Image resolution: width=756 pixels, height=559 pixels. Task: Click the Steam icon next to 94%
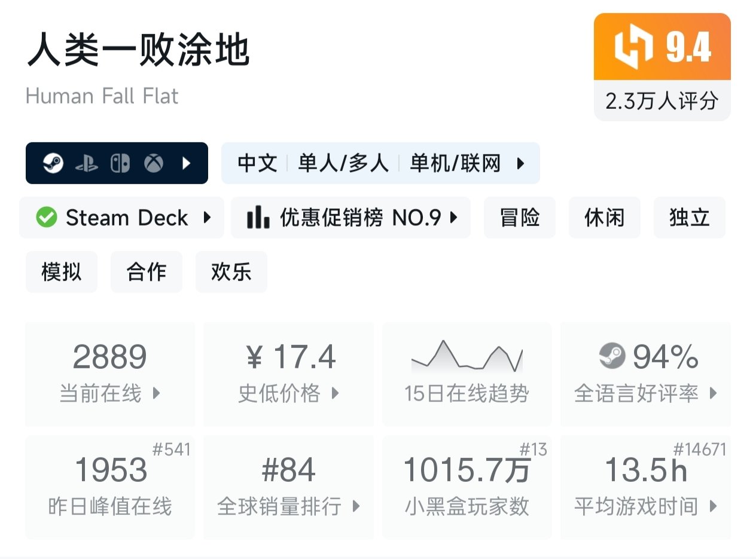tap(612, 357)
